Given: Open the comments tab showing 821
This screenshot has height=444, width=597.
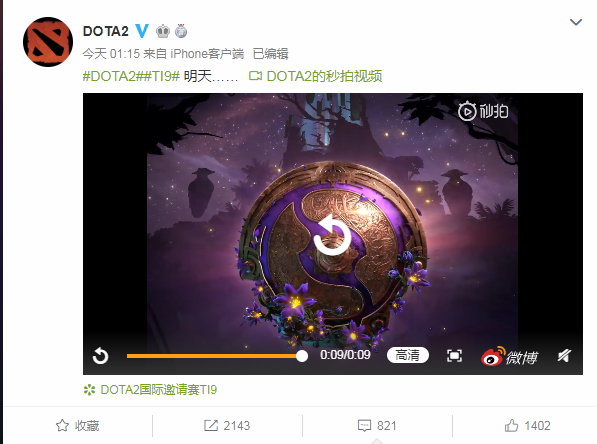Looking at the screenshot, I should point(377,425).
